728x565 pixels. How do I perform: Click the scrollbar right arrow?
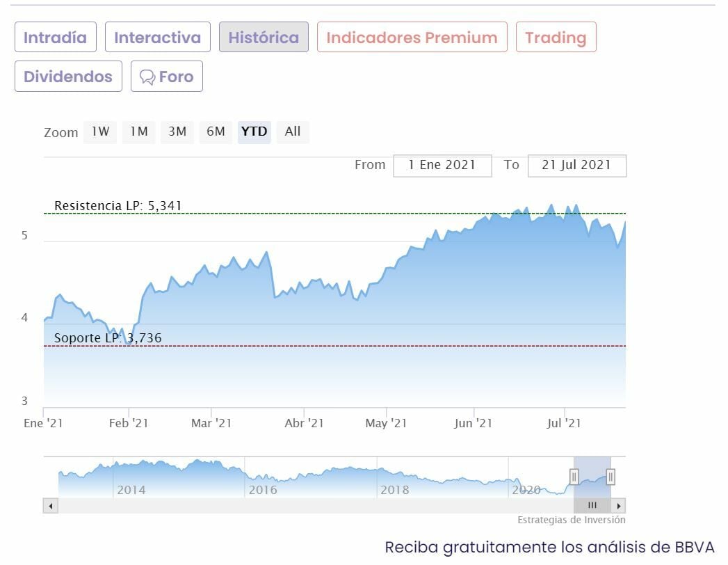[x=619, y=506]
